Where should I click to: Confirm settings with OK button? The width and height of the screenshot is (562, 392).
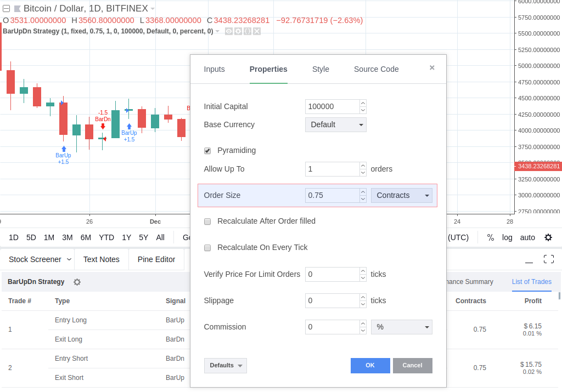click(370, 366)
